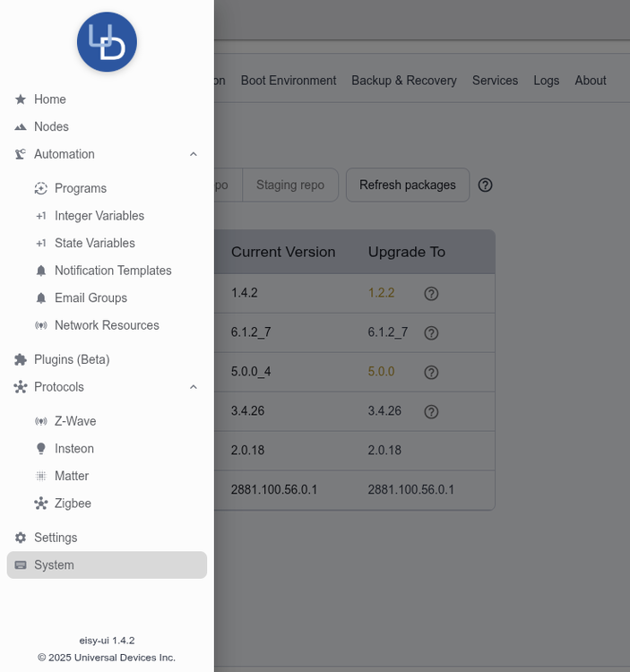
Task: Click the Plugins puzzle piece icon
Action: click(21, 359)
